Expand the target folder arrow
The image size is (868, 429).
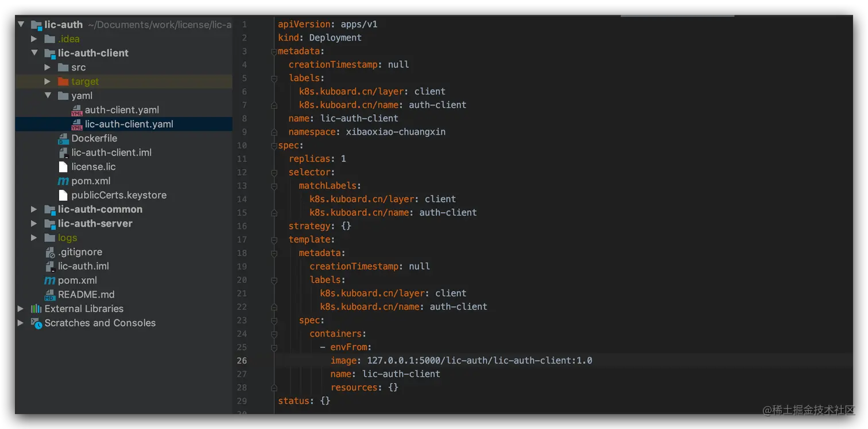click(x=48, y=81)
